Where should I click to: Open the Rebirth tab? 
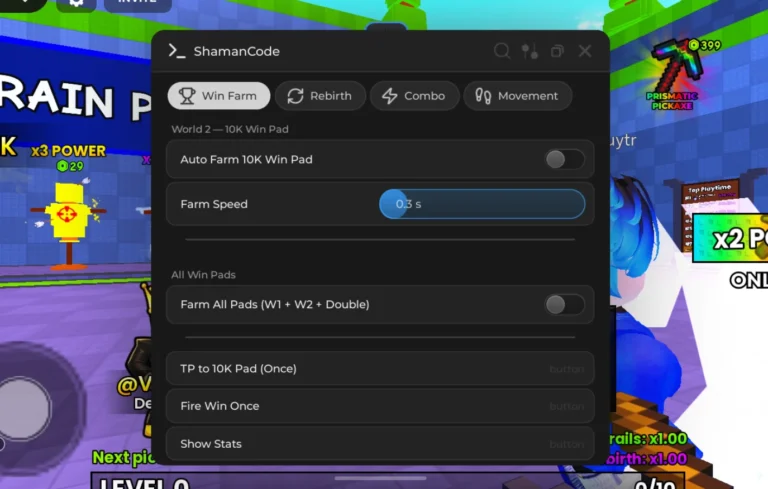pos(320,96)
